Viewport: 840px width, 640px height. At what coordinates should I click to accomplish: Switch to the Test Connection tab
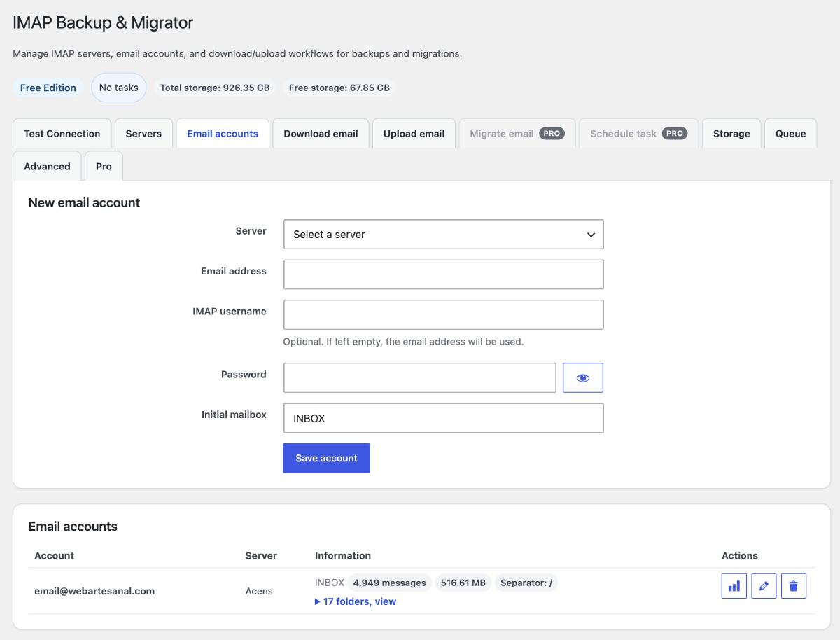pos(62,134)
